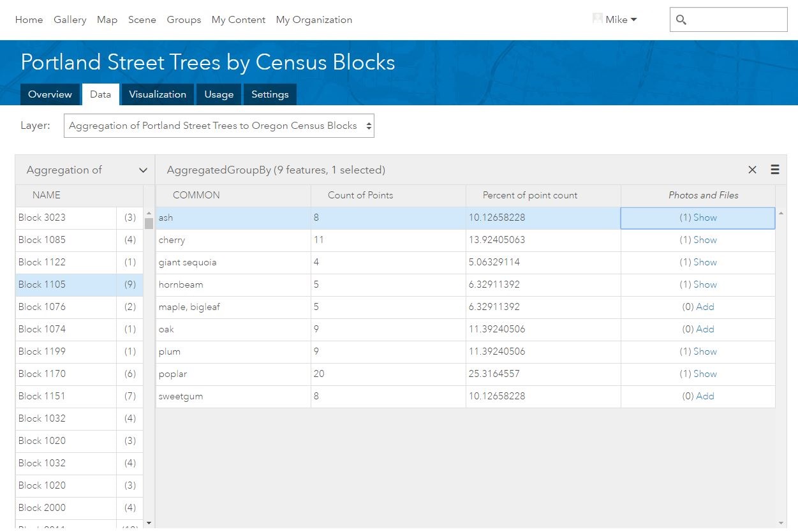Select the Block 1170 row
This screenshot has height=532, width=798.
(42, 374)
